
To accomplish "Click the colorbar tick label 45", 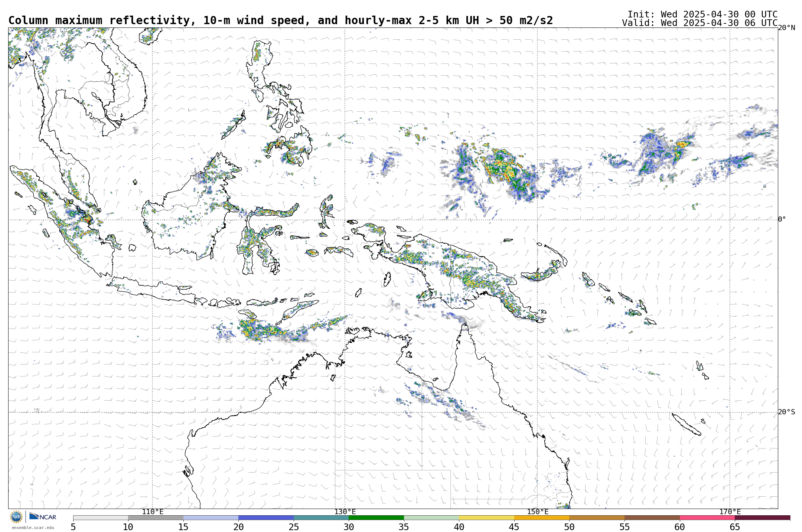I will [x=514, y=527].
